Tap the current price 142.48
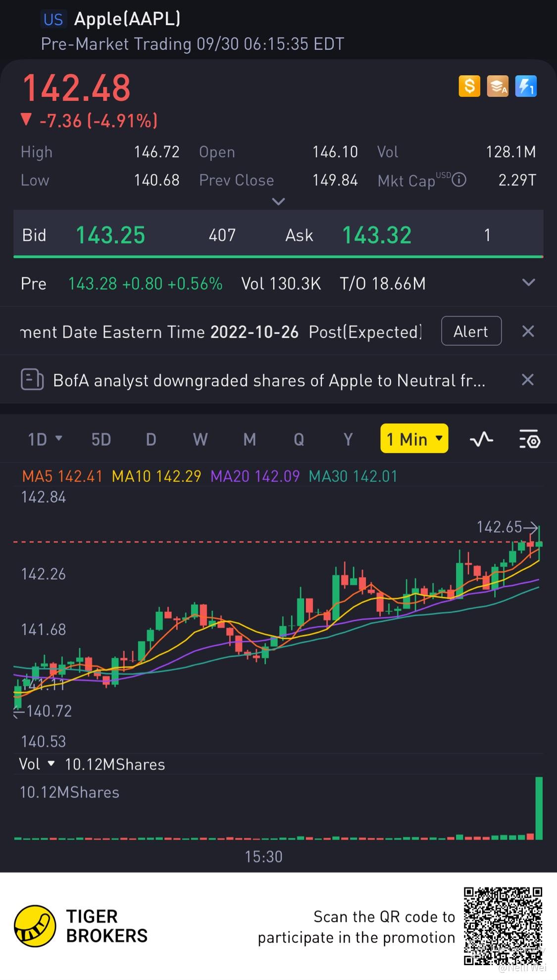Image resolution: width=557 pixels, height=980 pixels. [x=77, y=88]
